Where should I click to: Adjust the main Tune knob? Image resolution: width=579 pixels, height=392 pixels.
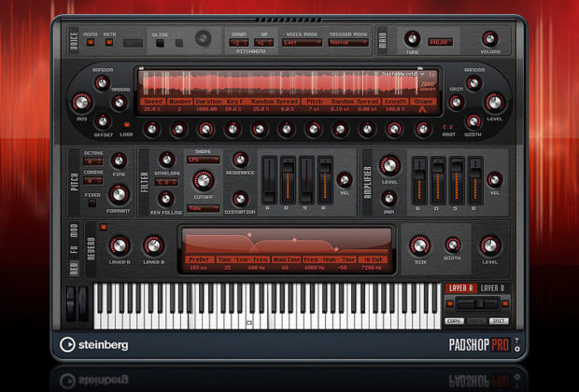(x=412, y=39)
